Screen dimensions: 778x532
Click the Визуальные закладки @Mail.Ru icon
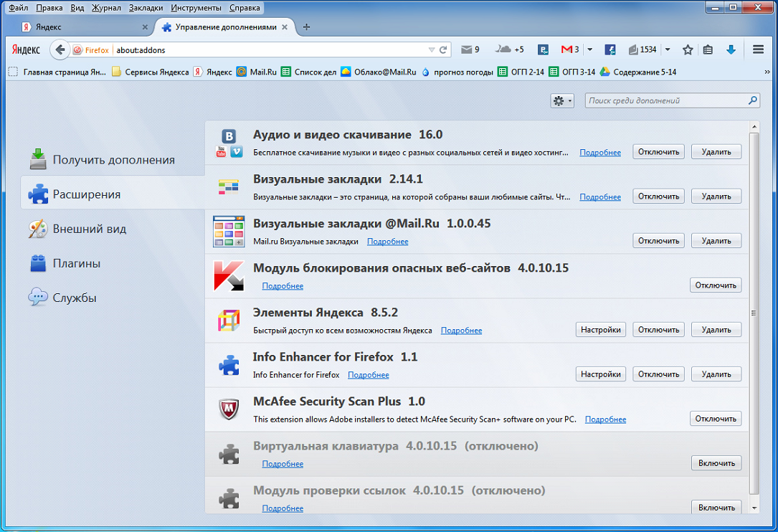pyautogui.click(x=229, y=232)
